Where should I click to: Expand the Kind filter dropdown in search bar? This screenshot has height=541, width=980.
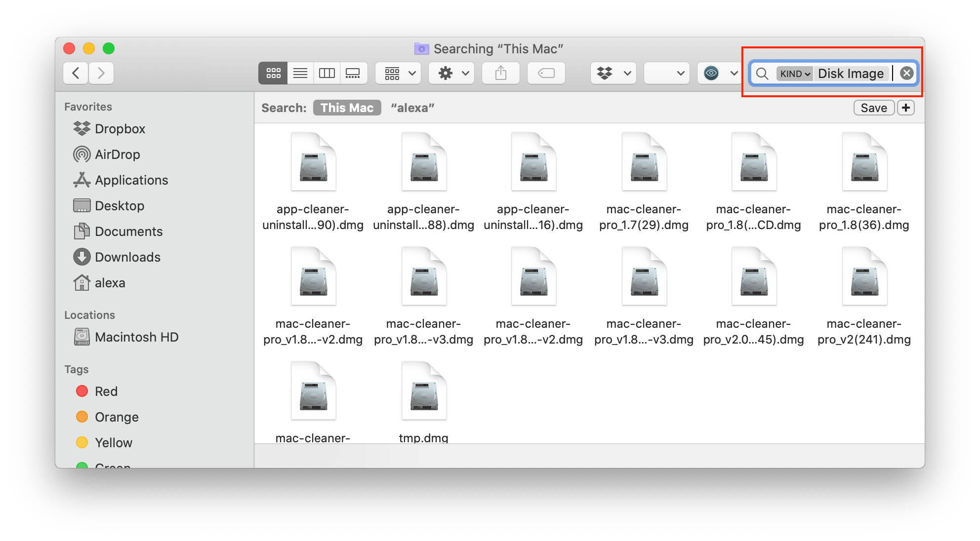795,73
